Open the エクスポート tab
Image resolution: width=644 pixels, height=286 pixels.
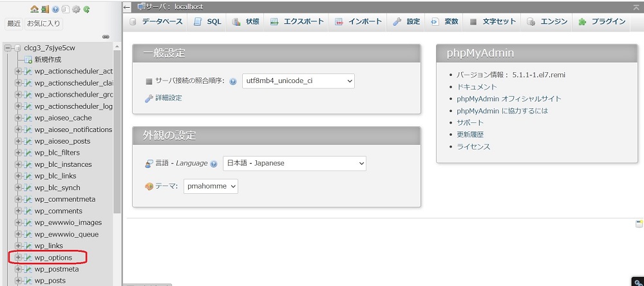pos(297,21)
